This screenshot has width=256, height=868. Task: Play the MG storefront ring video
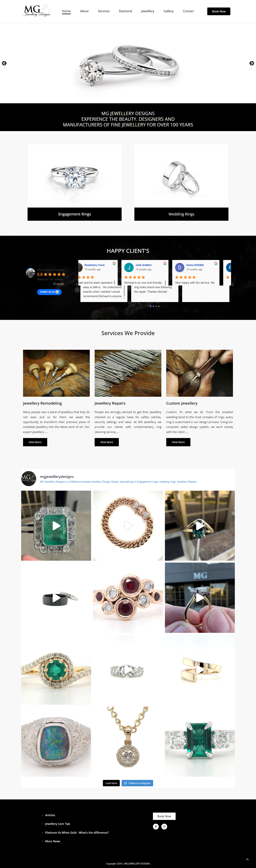click(200, 598)
